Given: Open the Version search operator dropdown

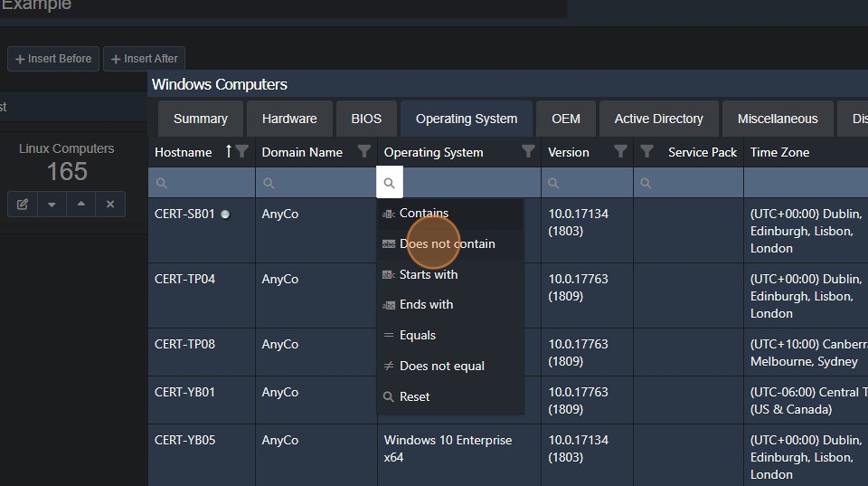Looking at the screenshot, I should pos(553,183).
